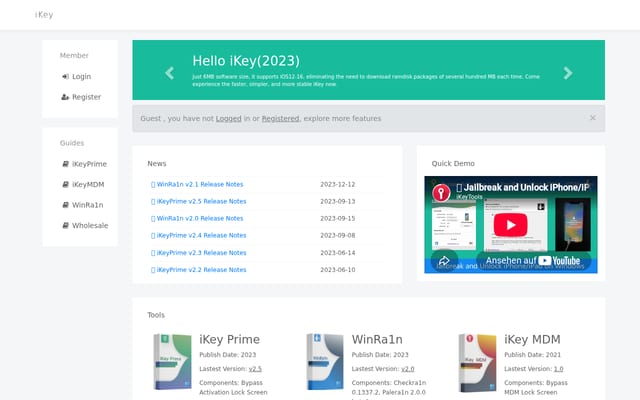640x400 pixels.
Task: Click the iKey logo in the header
Action: pos(44,15)
